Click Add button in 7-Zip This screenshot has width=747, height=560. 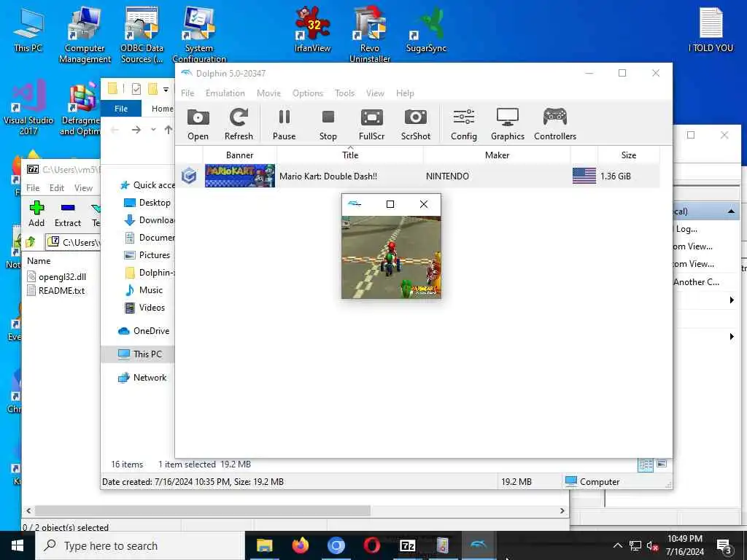click(36, 214)
